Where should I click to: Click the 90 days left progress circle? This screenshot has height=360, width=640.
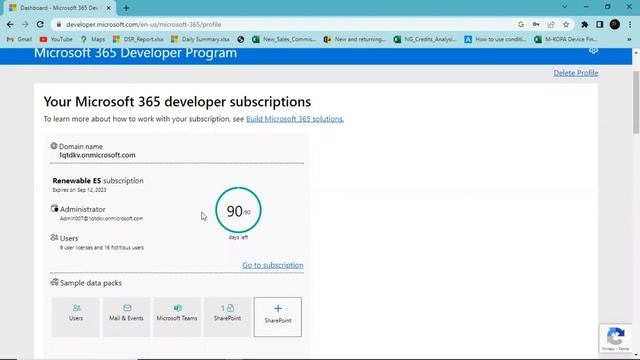tap(238, 210)
